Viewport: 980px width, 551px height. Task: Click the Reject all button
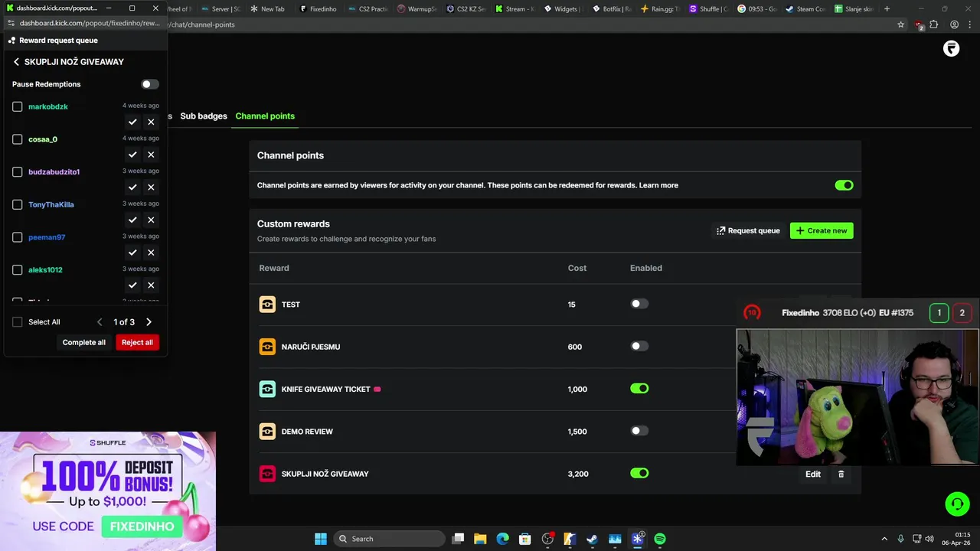click(x=138, y=342)
